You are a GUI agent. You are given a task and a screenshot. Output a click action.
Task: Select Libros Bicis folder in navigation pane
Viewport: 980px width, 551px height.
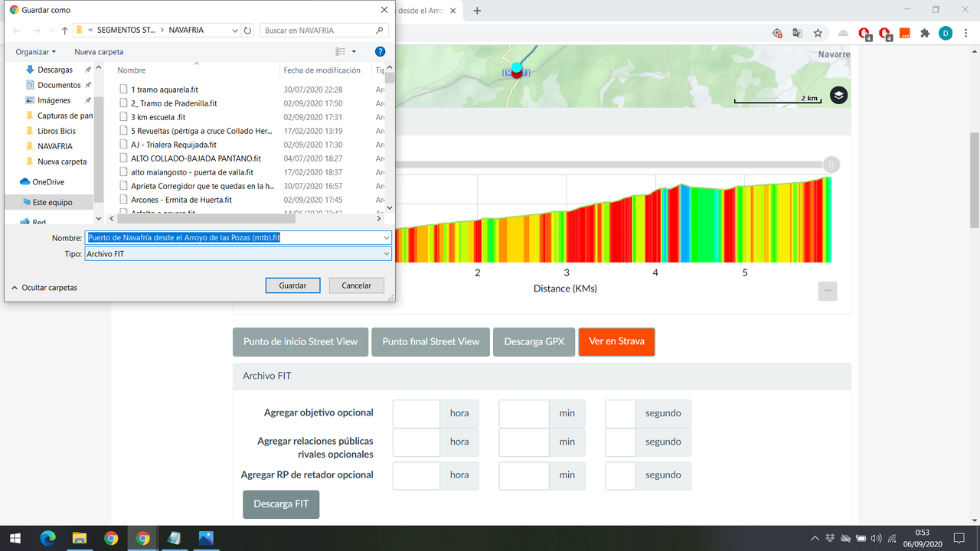pos(56,131)
